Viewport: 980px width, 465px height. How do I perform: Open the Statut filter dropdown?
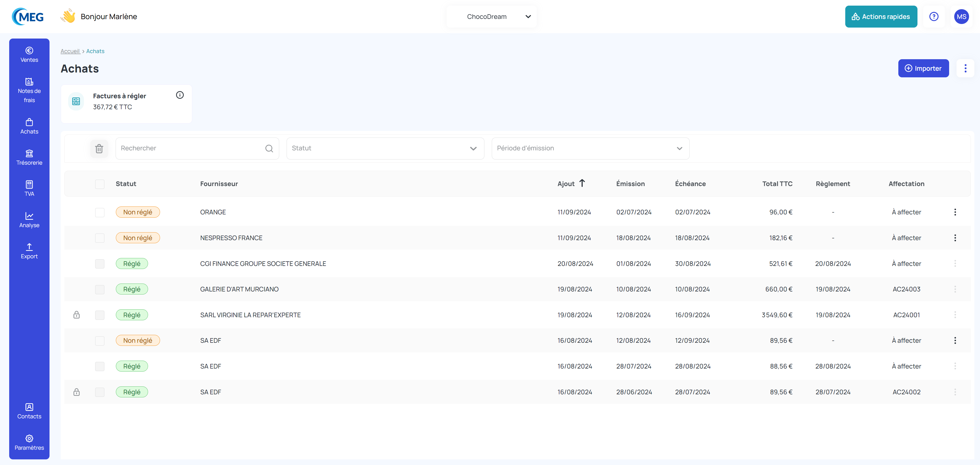pyautogui.click(x=385, y=148)
